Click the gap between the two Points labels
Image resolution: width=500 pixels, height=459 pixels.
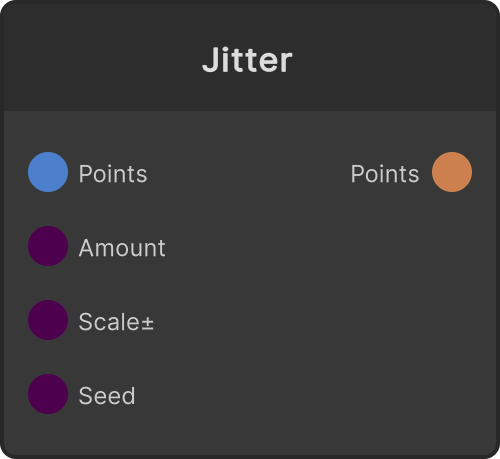[x=249, y=173]
